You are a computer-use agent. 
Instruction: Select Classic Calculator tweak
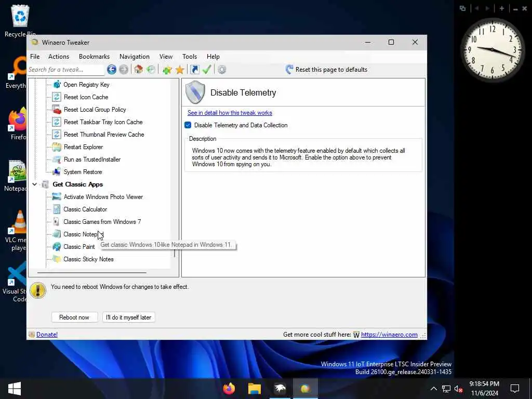click(85, 209)
